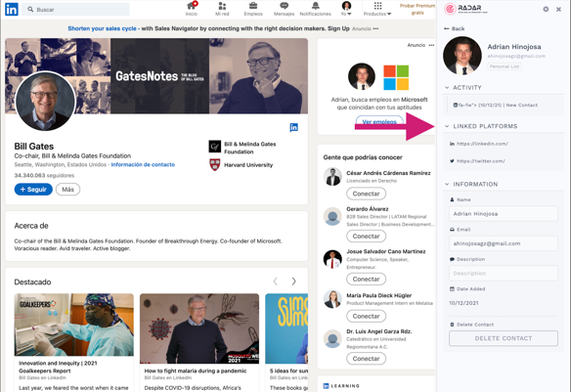This screenshot has height=392, width=571.
Task: Connect with María Paula Dieck Hügler
Action: pos(366,317)
